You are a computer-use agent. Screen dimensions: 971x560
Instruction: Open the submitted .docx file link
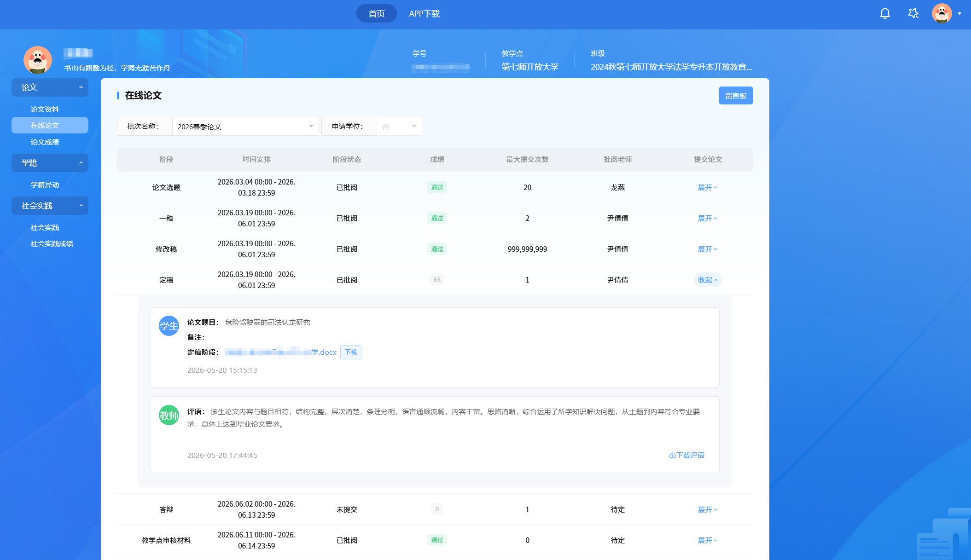[280, 352]
